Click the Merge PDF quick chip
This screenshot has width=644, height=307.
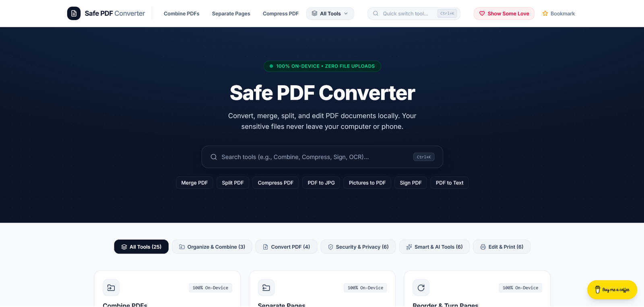(194, 183)
